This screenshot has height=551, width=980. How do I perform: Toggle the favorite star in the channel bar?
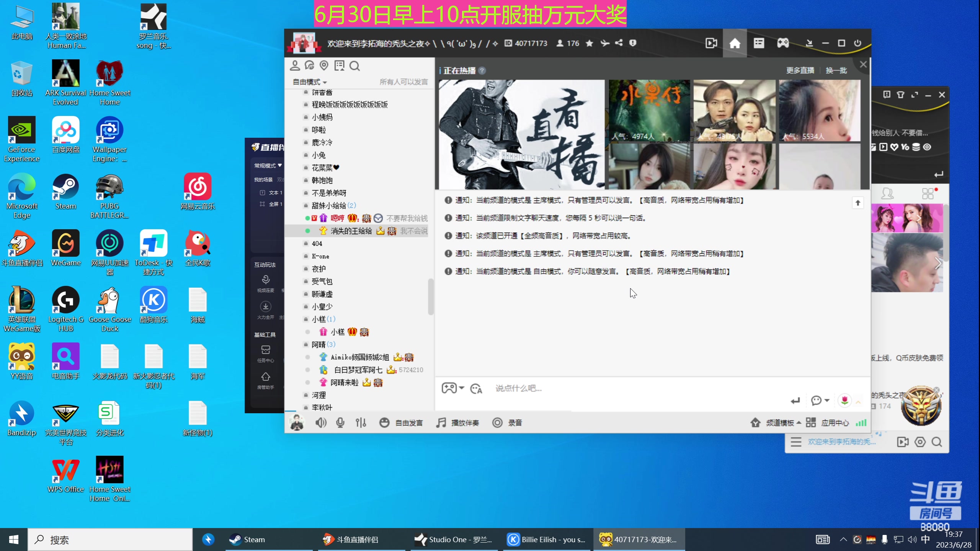click(589, 43)
